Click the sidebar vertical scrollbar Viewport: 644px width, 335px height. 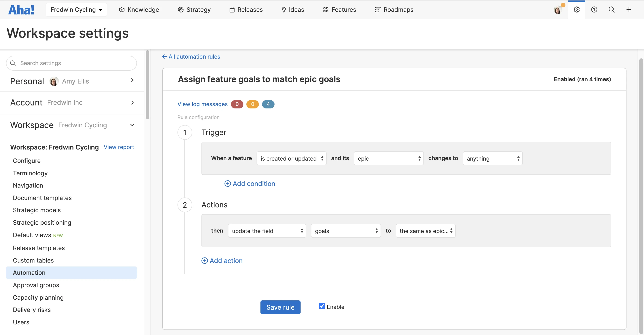pyautogui.click(x=148, y=85)
